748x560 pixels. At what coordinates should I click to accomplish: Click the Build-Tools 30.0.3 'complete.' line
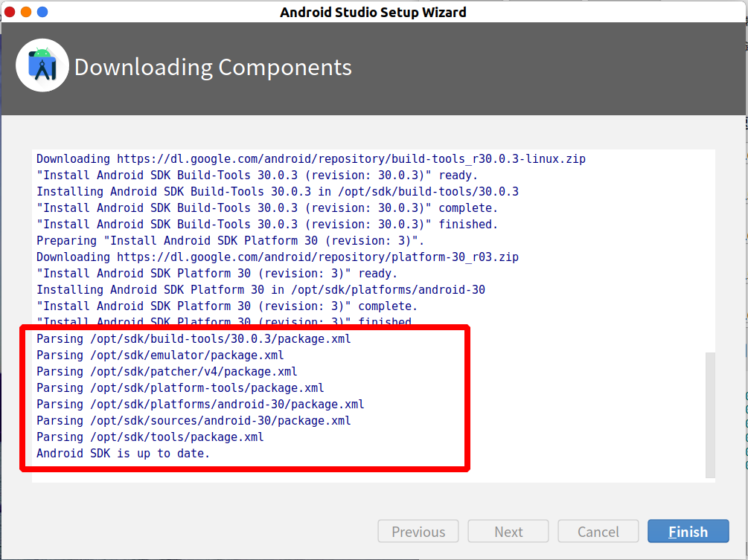[x=267, y=207]
